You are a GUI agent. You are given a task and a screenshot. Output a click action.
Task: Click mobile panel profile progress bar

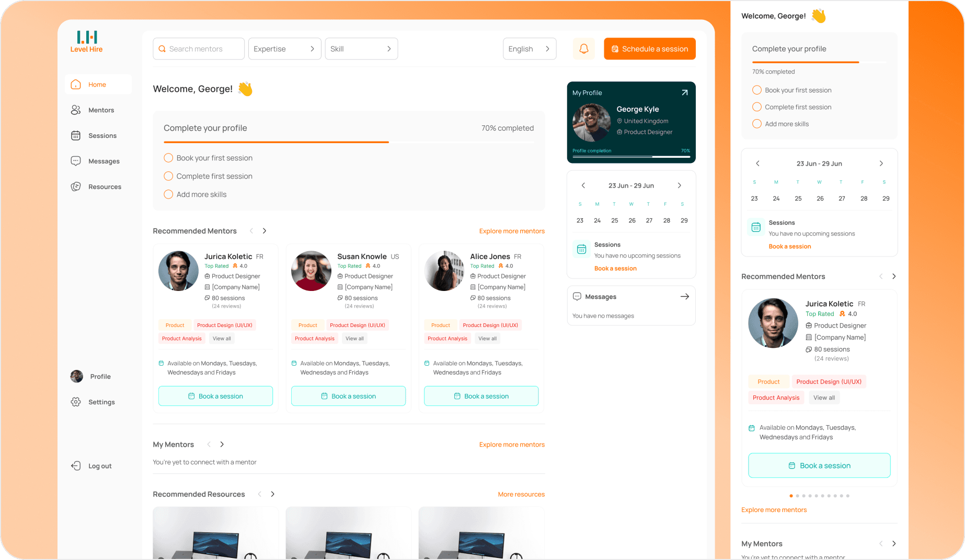(x=819, y=62)
